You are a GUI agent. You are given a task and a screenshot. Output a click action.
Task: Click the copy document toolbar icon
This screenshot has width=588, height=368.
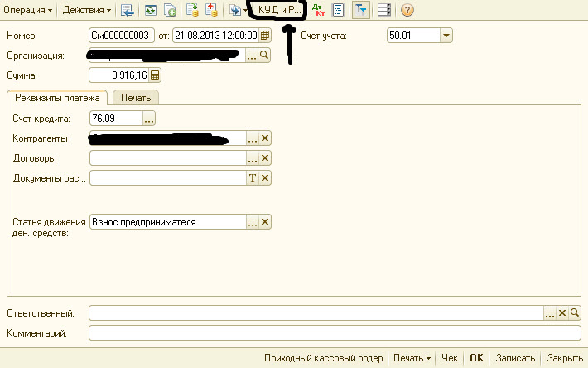(170, 10)
